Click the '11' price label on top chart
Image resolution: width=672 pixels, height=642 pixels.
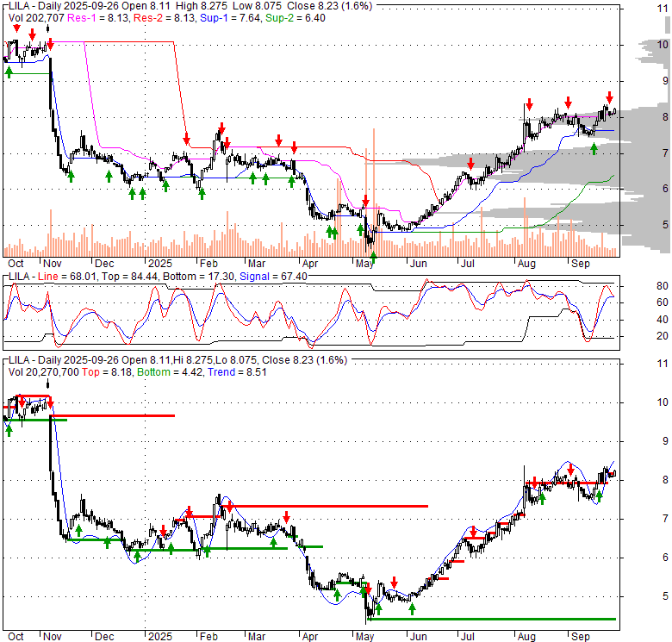pyautogui.click(x=663, y=8)
